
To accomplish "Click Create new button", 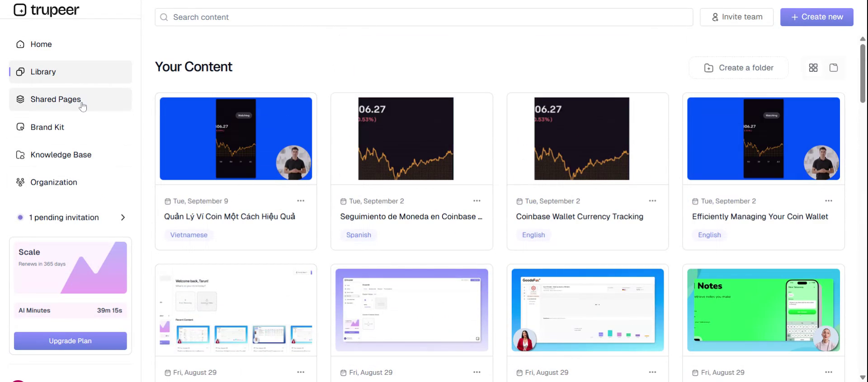I will [816, 17].
